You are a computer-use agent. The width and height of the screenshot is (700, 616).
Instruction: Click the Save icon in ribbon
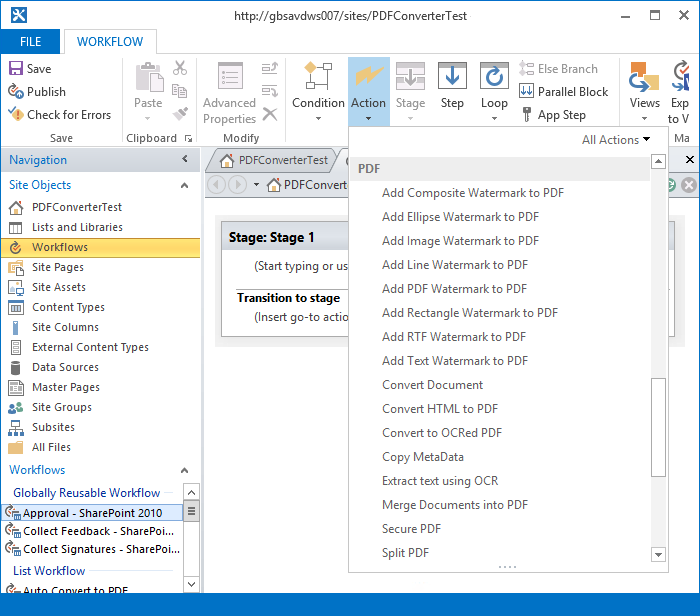tap(16, 69)
